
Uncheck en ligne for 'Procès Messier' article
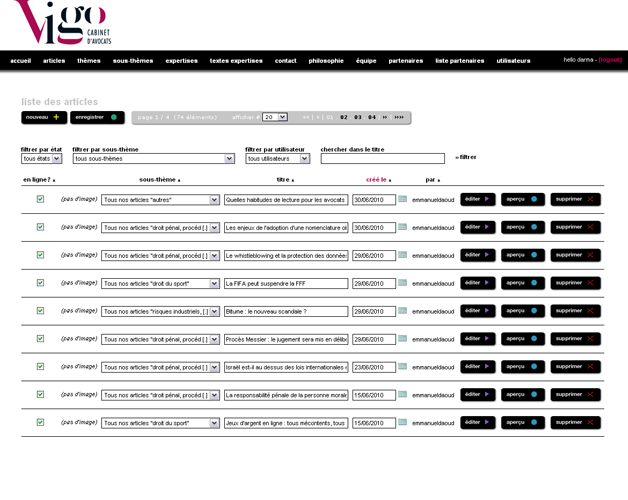[40, 339]
